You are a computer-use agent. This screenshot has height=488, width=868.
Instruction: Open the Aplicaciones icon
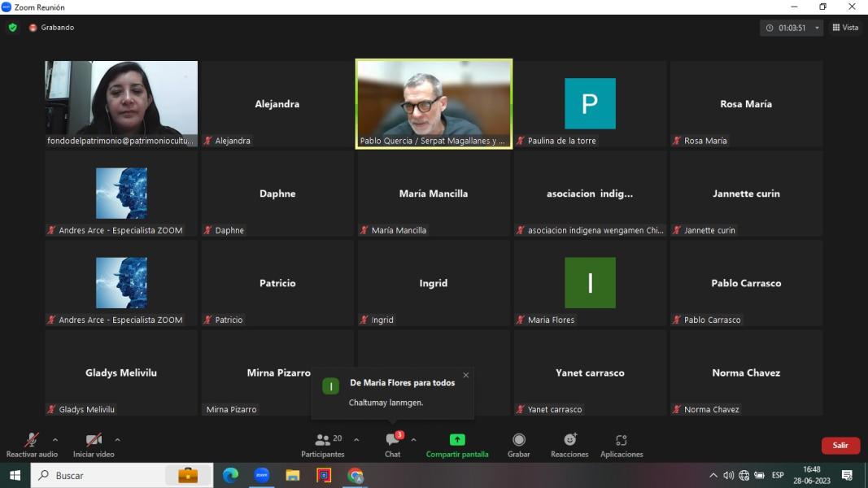coord(622,440)
